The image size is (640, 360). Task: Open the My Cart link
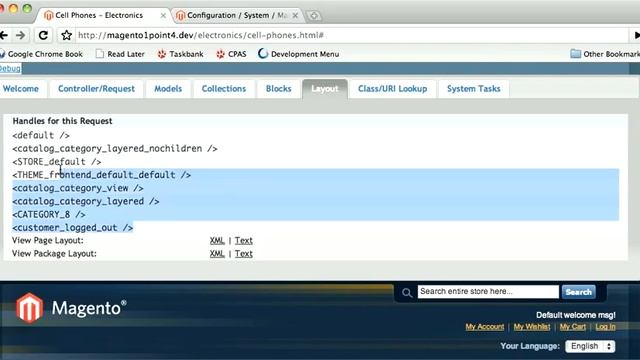[x=573, y=327]
